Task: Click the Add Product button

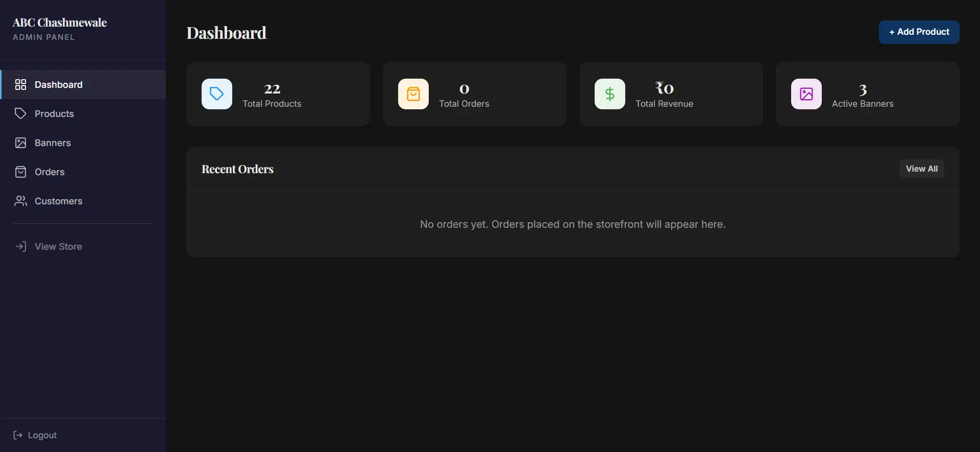Action: click(x=919, y=32)
